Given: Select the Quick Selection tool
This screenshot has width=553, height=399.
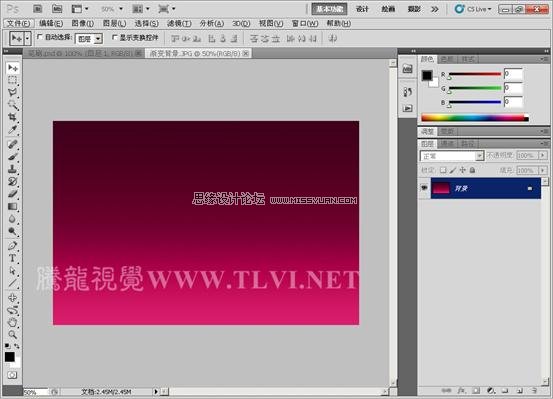Looking at the screenshot, I should 13,105.
